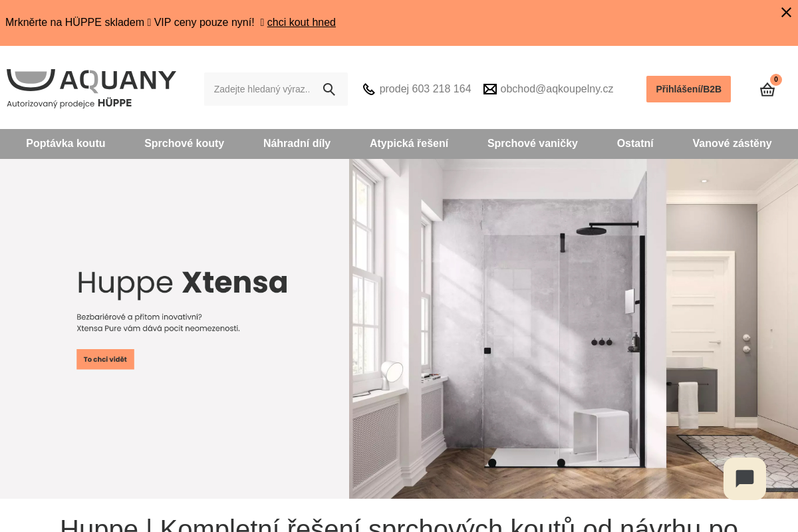Follow the chci kout hned link
This screenshot has width=798, height=532.
pos(301,23)
